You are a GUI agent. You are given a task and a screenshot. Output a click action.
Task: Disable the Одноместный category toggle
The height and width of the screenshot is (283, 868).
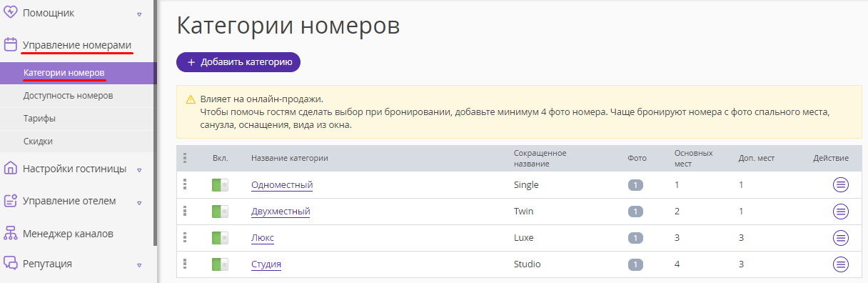pos(220,185)
